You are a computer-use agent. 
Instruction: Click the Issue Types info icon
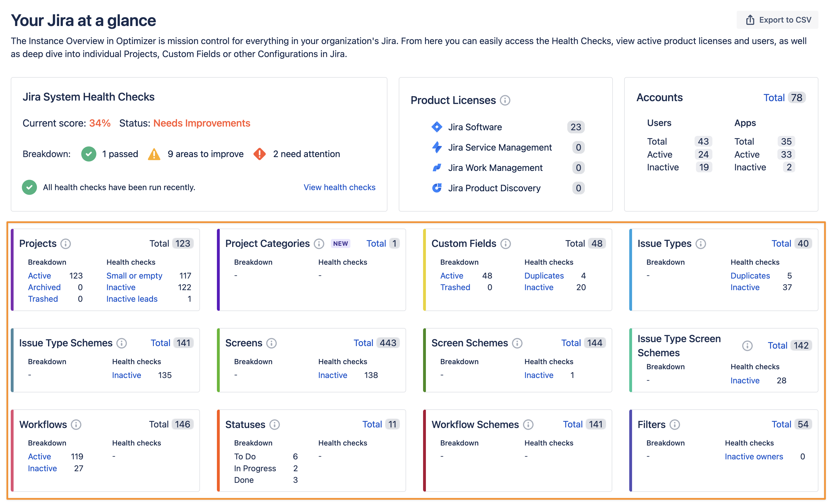pyautogui.click(x=702, y=244)
